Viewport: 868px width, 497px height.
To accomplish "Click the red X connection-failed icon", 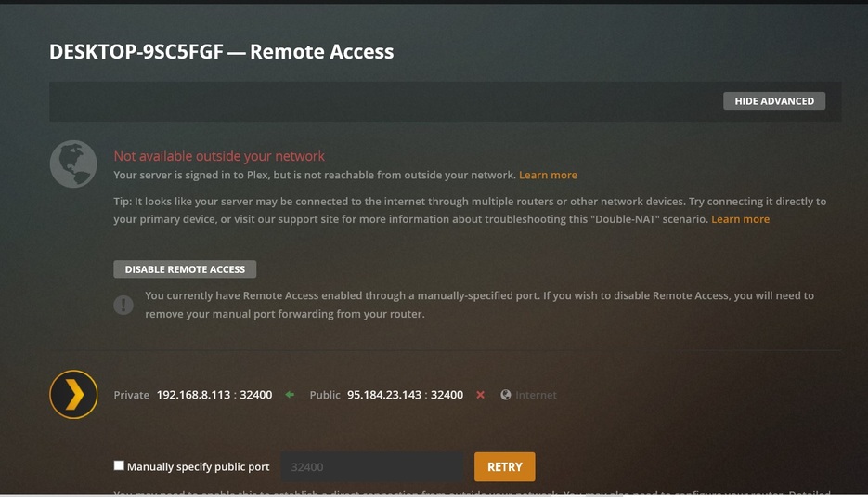I will pyautogui.click(x=480, y=395).
